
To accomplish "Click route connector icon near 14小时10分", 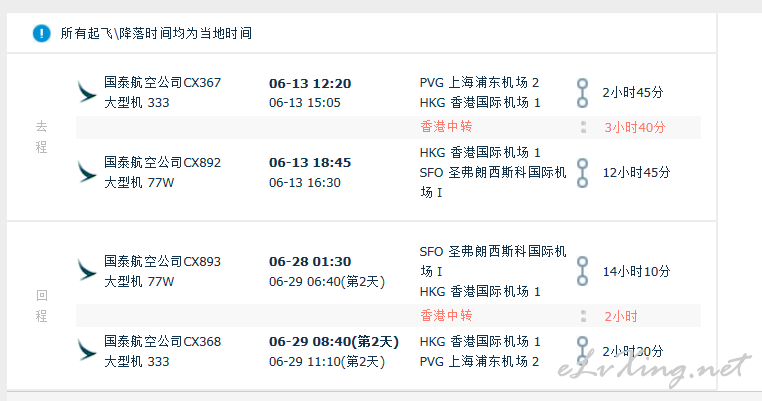I will pos(582,271).
